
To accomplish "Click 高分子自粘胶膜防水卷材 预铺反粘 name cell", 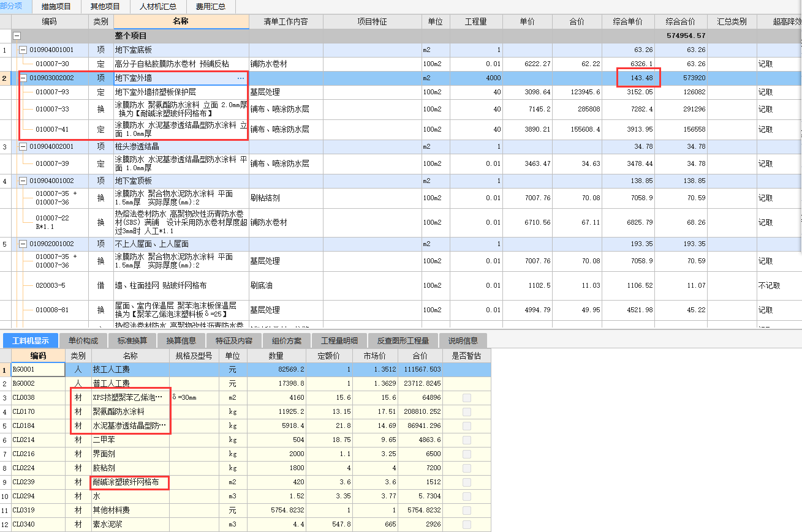I will pos(181,64).
